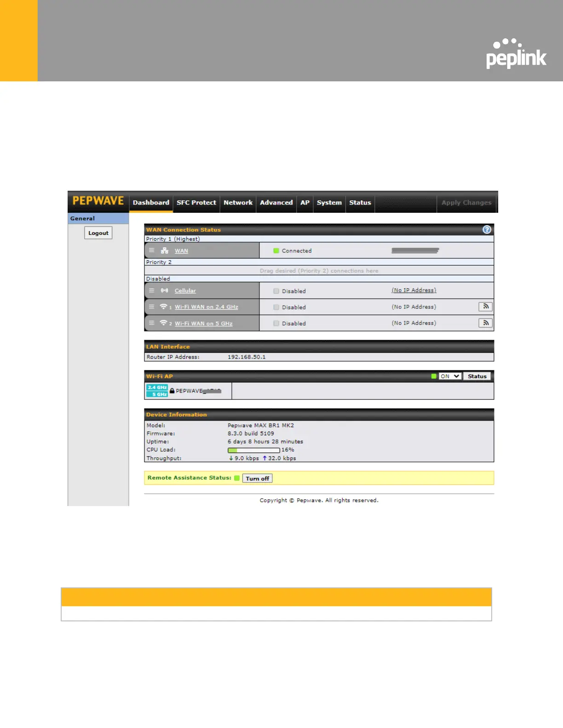Grab the Cellular row drag handle
This screenshot has width=563, height=728.
[x=151, y=290]
